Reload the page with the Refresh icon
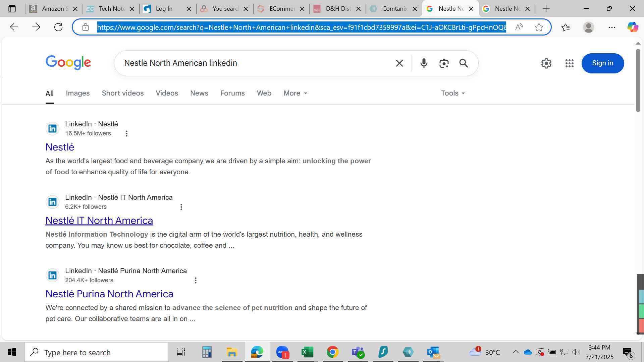 click(x=58, y=27)
